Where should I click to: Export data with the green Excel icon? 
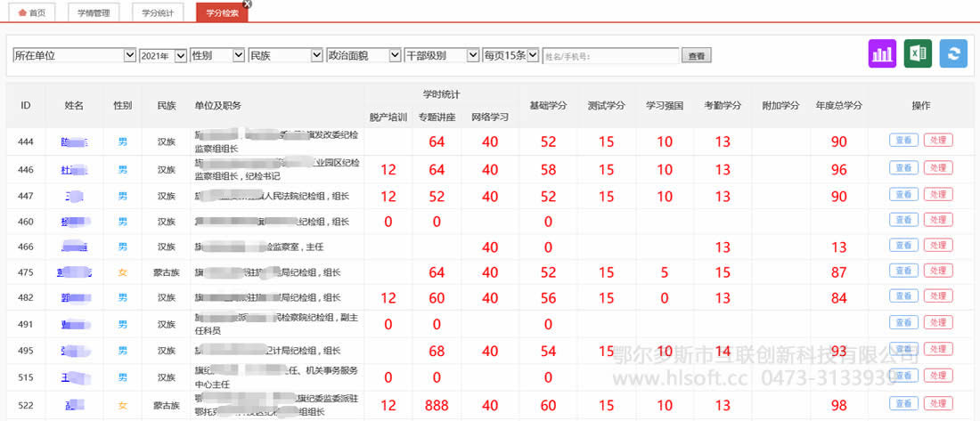[919, 53]
